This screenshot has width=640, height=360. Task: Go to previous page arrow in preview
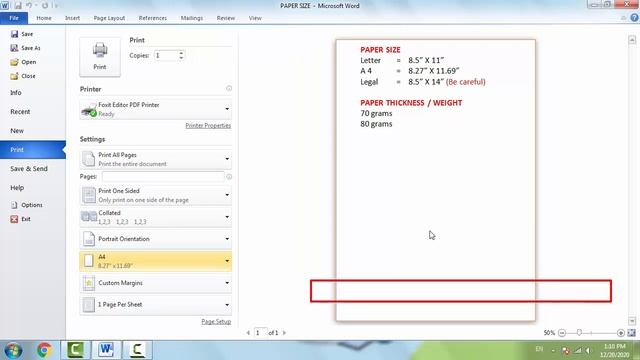point(248,333)
